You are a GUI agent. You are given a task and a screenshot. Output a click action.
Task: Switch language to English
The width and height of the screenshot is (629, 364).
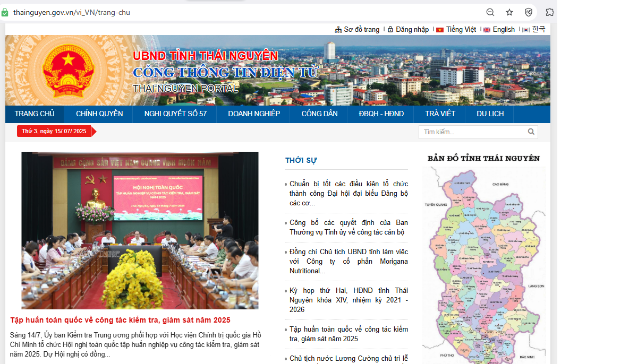click(504, 29)
